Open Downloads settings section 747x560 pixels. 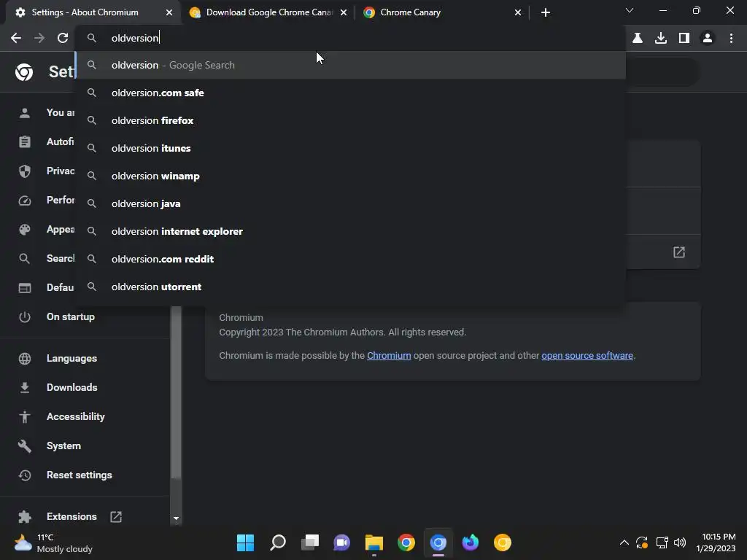(72, 387)
